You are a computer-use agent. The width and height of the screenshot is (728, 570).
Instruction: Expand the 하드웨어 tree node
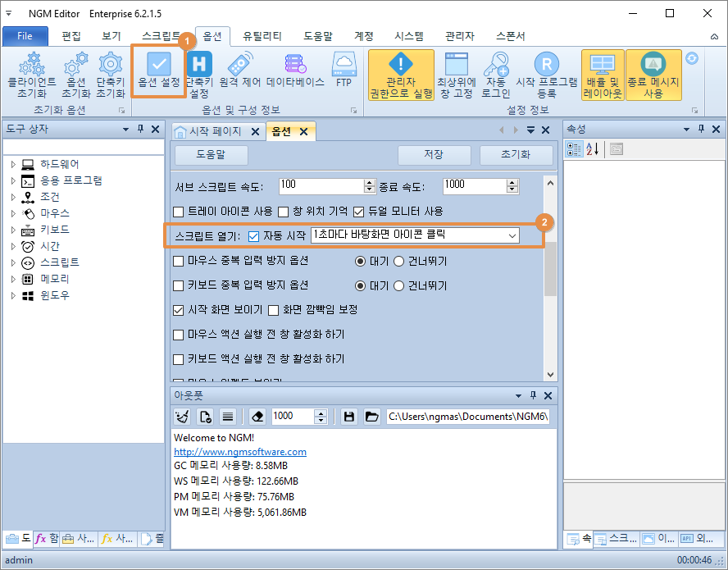(x=13, y=164)
